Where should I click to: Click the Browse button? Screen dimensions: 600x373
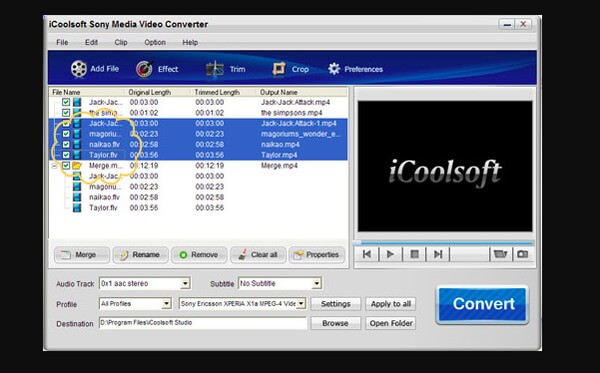[336, 323]
